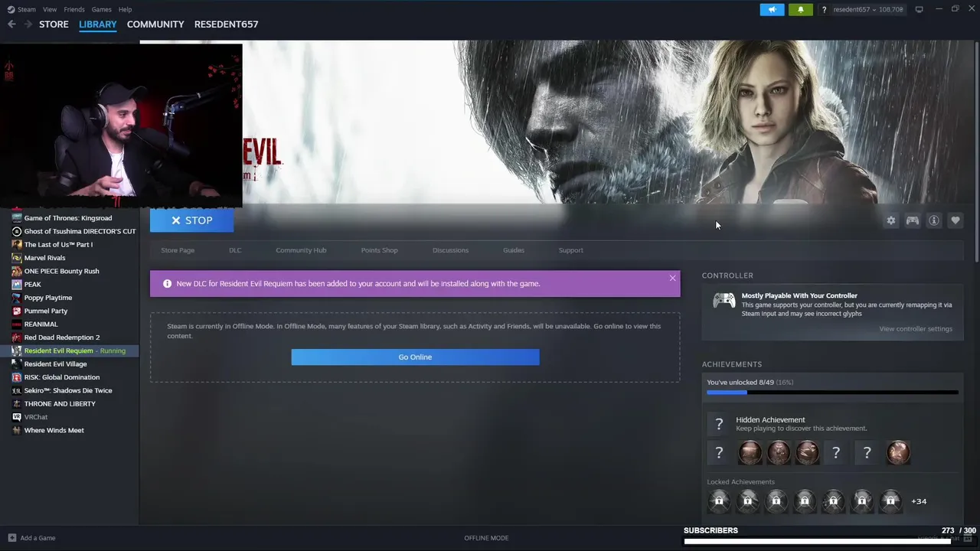Show the +34 more locked achievements
980x551 pixels.
[x=919, y=501]
